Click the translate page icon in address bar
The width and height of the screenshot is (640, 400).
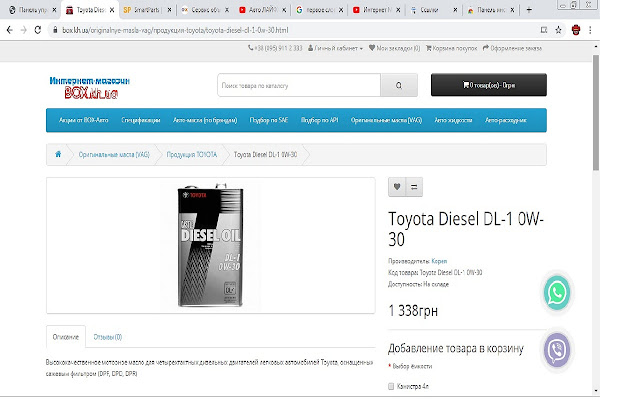[x=544, y=30]
